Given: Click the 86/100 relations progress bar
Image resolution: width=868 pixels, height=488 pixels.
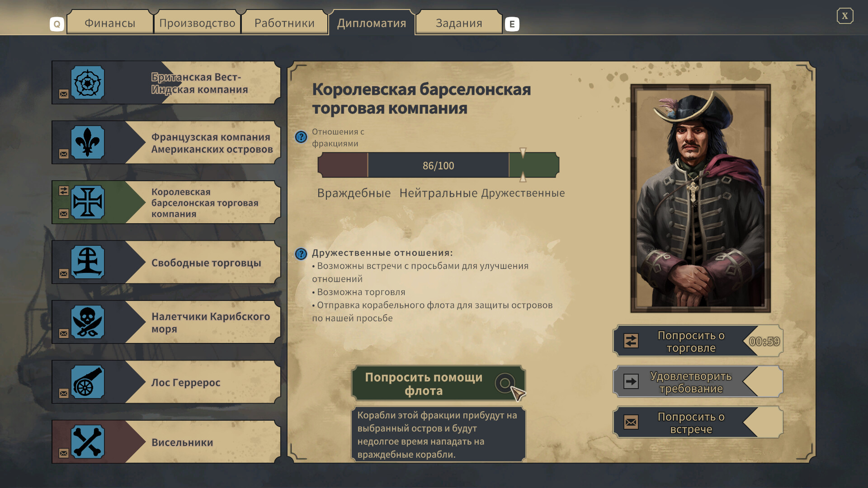Looking at the screenshot, I should point(438,165).
